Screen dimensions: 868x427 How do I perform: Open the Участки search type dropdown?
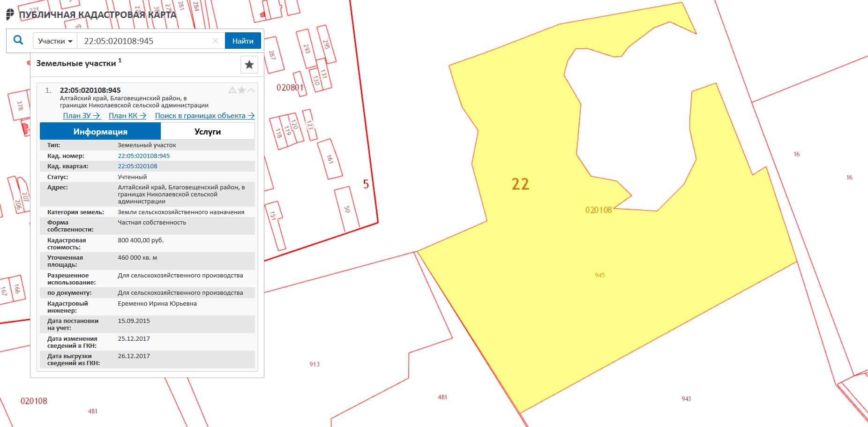coord(55,41)
